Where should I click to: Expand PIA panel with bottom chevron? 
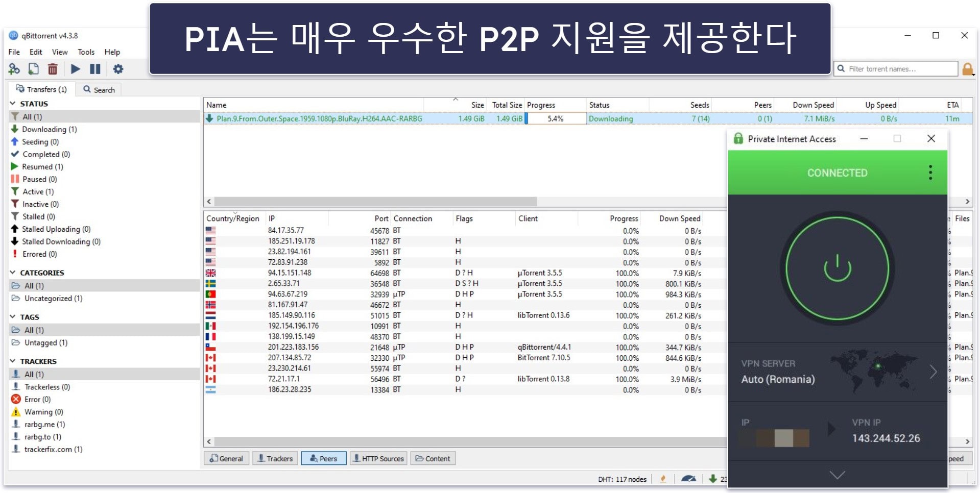click(837, 475)
